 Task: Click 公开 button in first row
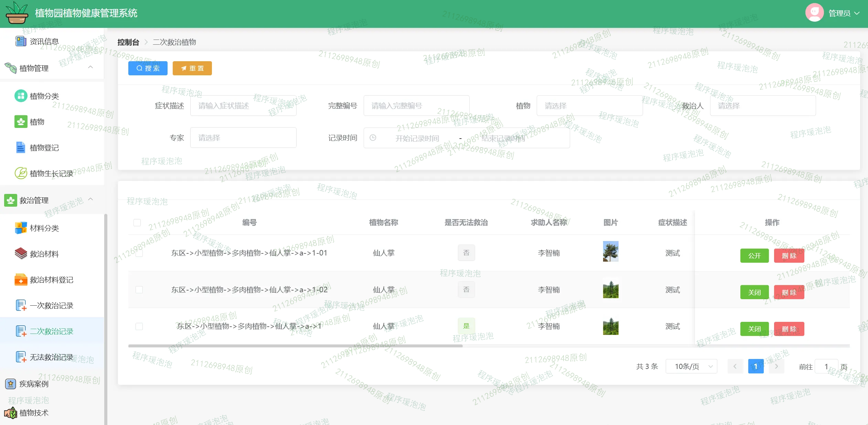point(754,256)
